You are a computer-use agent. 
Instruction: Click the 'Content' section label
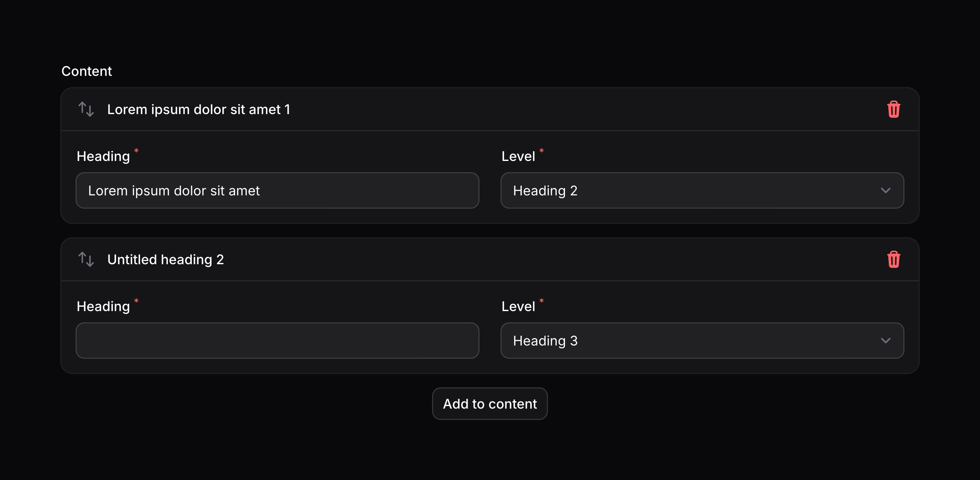87,71
